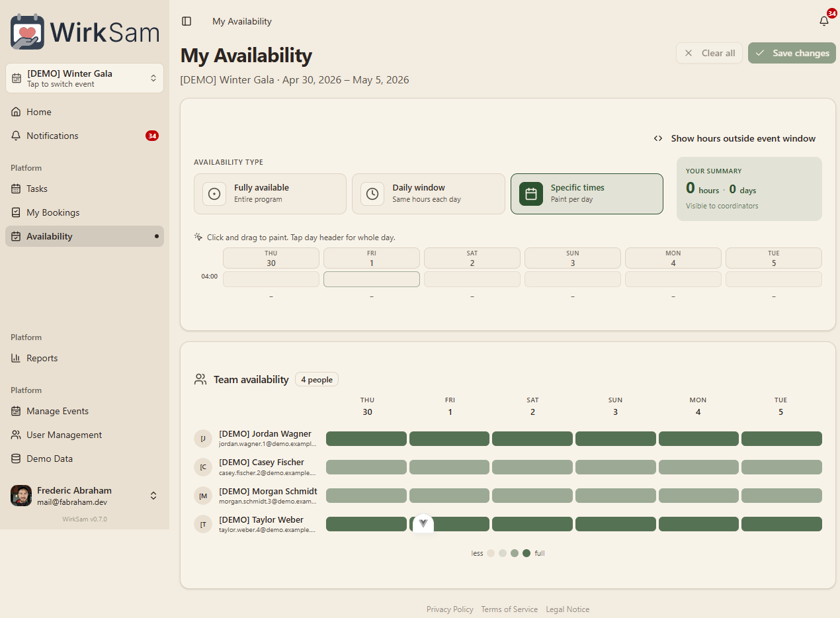
Task: Open the Privacy Policy link
Action: point(450,609)
